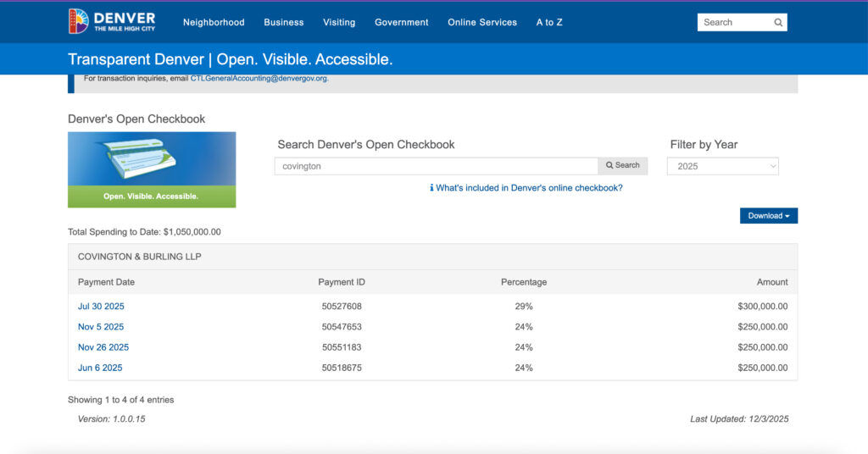This screenshot has height=454, width=868.
Task: Open the Filter by Year dropdown
Action: [722, 167]
